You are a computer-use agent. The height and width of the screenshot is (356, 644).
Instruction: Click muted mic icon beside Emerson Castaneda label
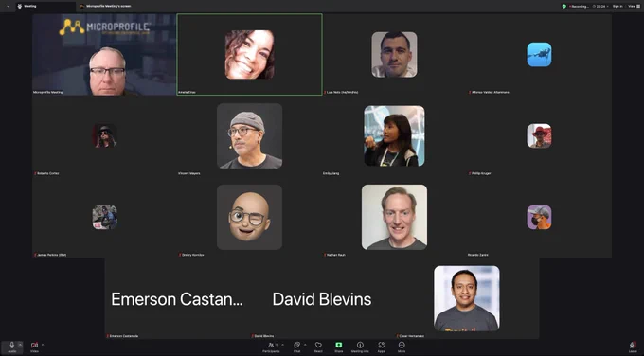108,336
